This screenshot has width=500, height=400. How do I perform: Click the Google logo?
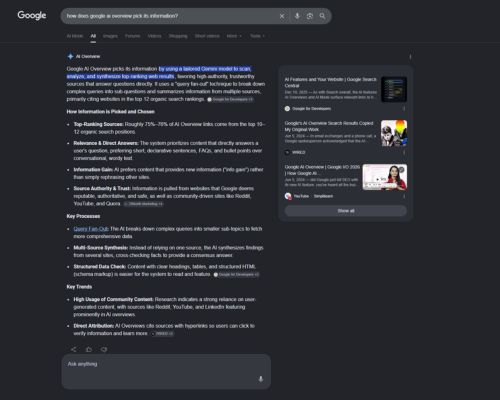32,15
